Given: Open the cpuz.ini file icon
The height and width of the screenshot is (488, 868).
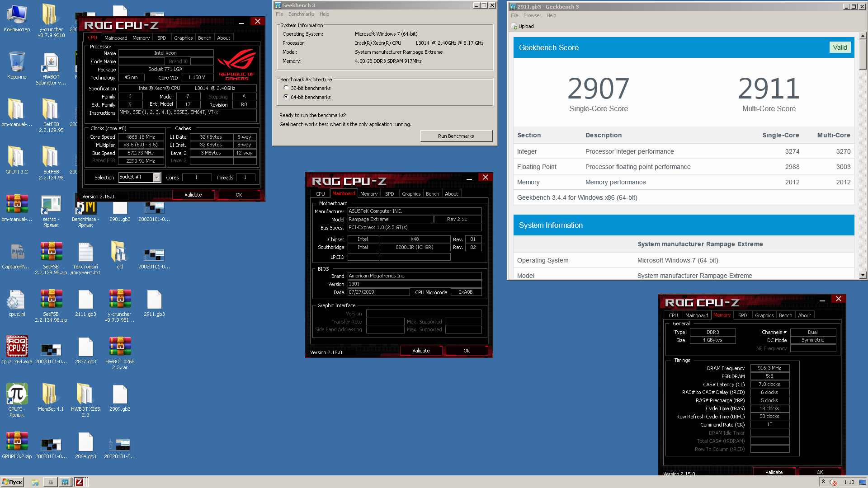Looking at the screenshot, I should pos(17,303).
